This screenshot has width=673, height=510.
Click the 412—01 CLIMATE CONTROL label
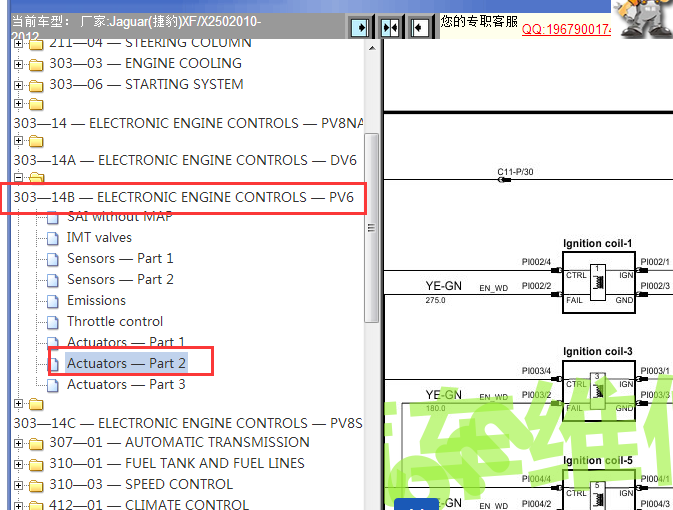coord(149,504)
